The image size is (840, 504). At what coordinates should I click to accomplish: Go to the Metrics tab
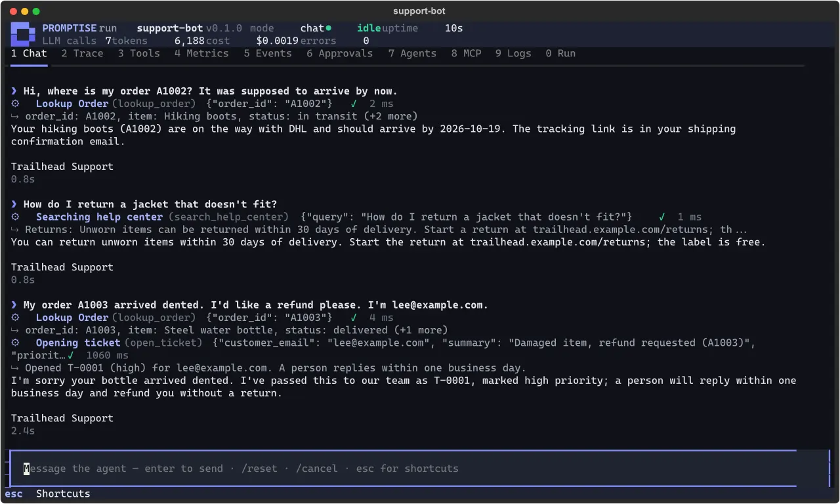[x=201, y=54]
